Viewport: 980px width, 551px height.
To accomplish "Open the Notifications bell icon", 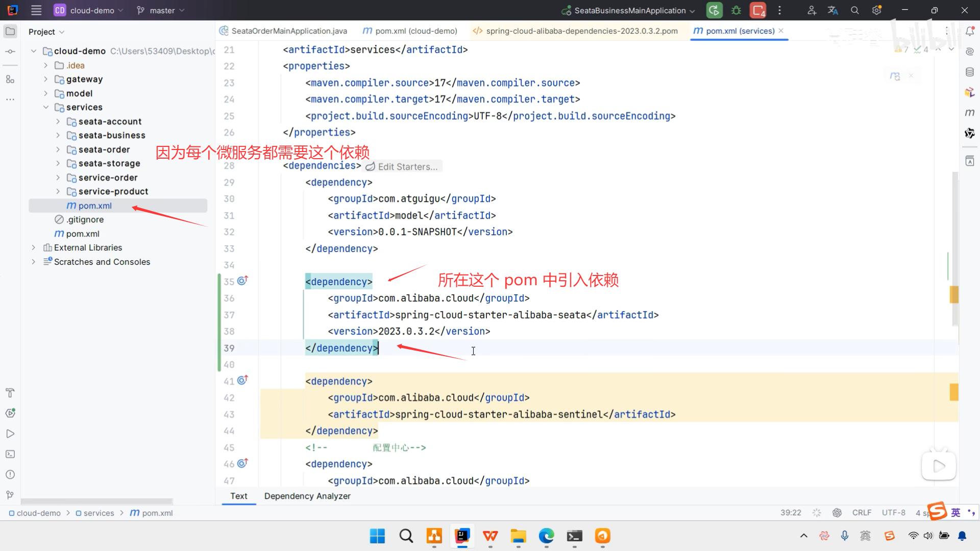I will 970,32.
